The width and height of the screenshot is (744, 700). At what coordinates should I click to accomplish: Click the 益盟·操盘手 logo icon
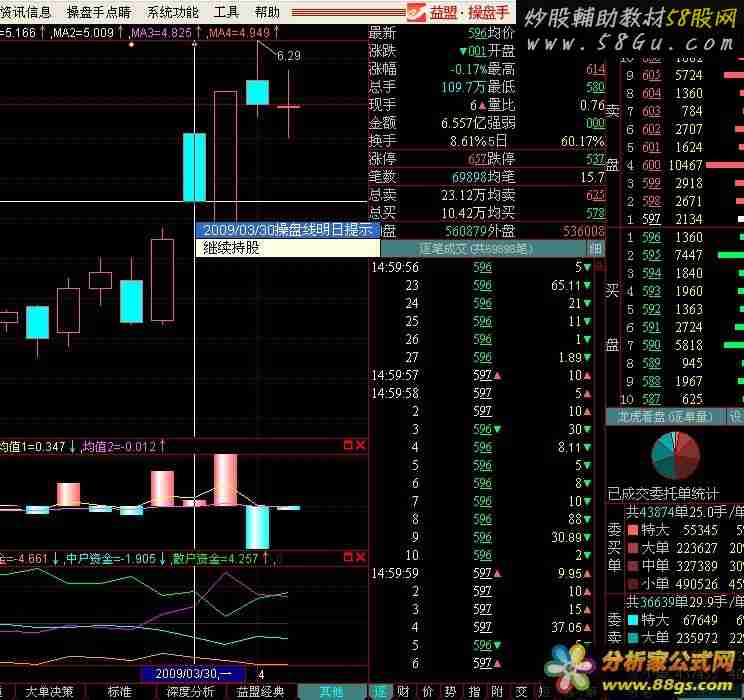[x=416, y=12]
